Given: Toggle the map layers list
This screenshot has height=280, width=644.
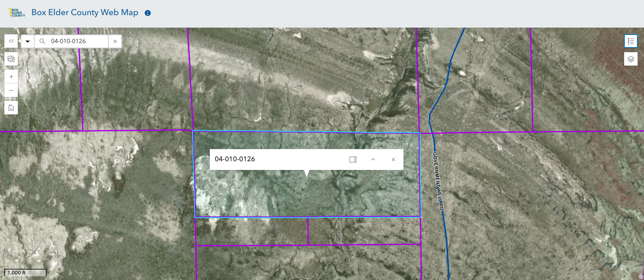Looking at the screenshot, I should (x=631, y=59).
